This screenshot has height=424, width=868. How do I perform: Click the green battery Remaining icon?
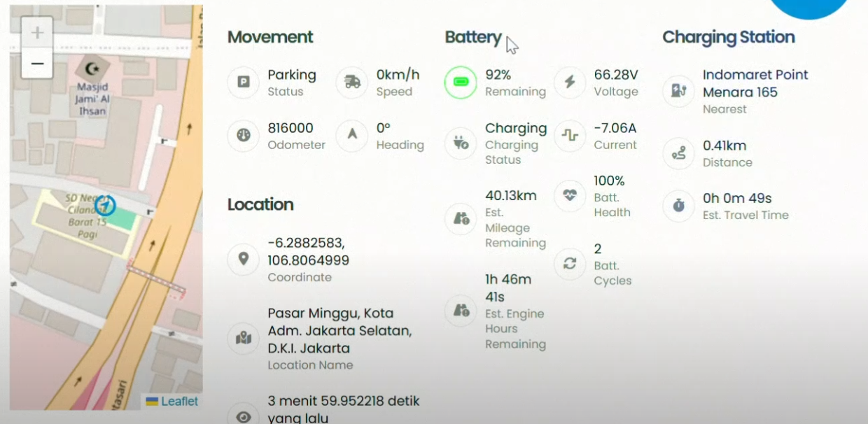tap(461, 83)
